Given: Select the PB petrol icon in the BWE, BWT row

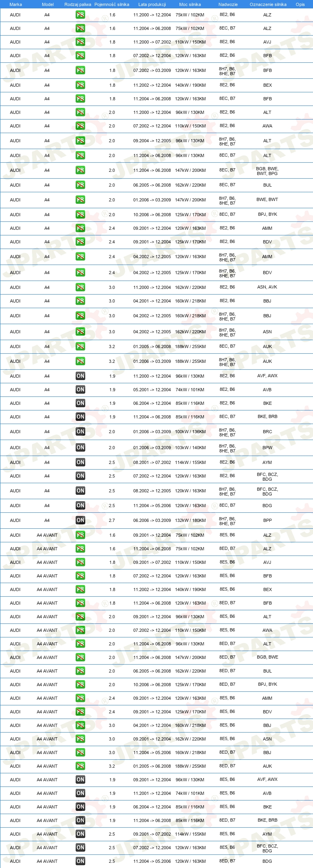Looking at the screenshot, I should click(x=80, y=200).
